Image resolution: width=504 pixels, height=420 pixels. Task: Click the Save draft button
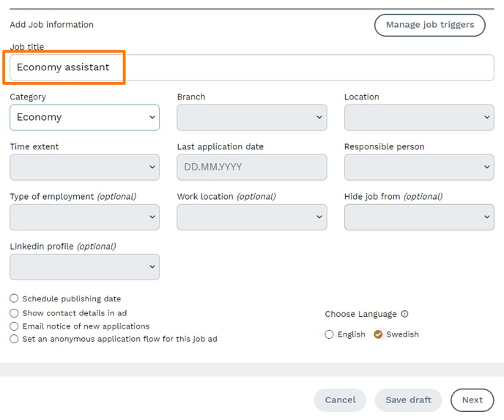pos(408,400)
